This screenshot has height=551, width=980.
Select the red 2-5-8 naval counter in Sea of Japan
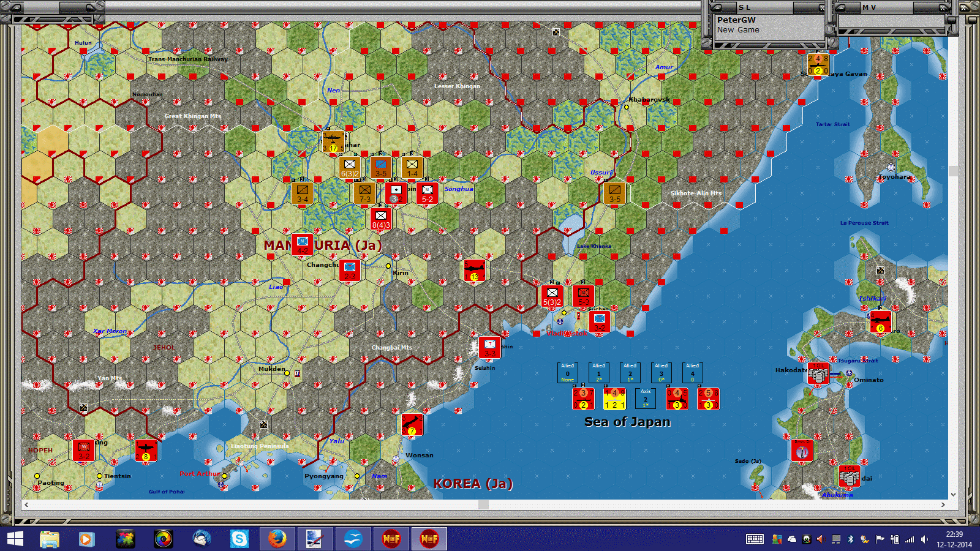(708, 399)
